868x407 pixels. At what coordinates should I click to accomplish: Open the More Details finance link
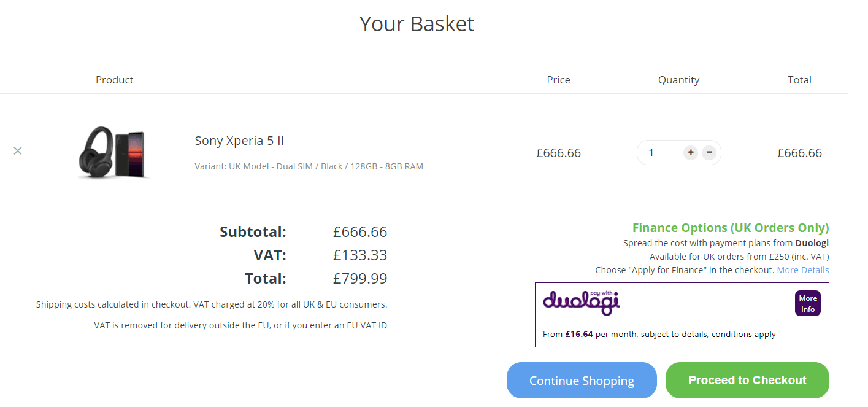pyautogui.click(x=803, y=270)
